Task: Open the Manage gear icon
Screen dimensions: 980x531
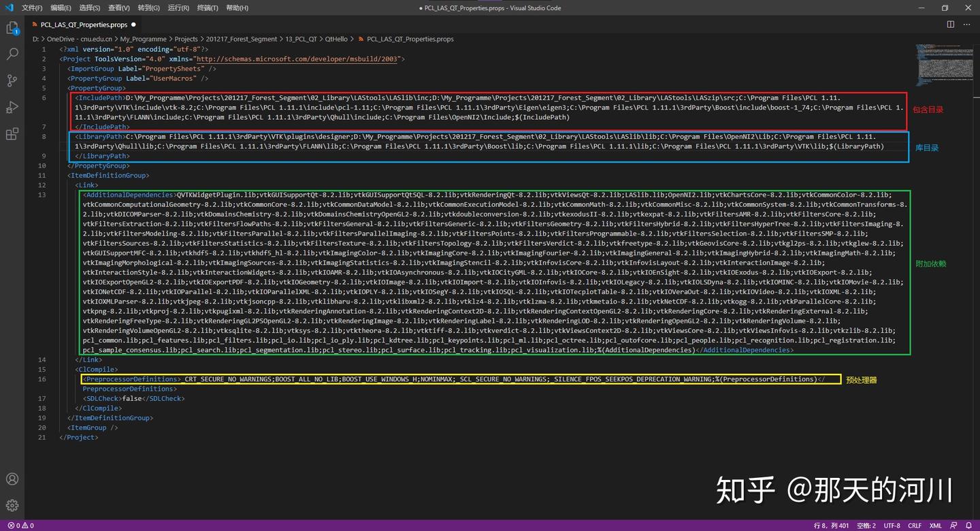Action: coord(12,504)
